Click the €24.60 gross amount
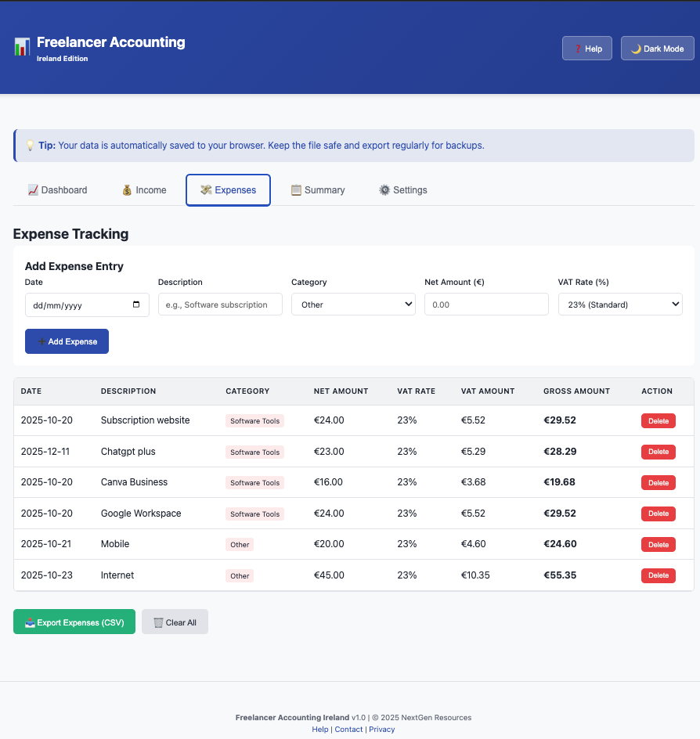This screenshot has width=700, height=739. coord(560,543)
